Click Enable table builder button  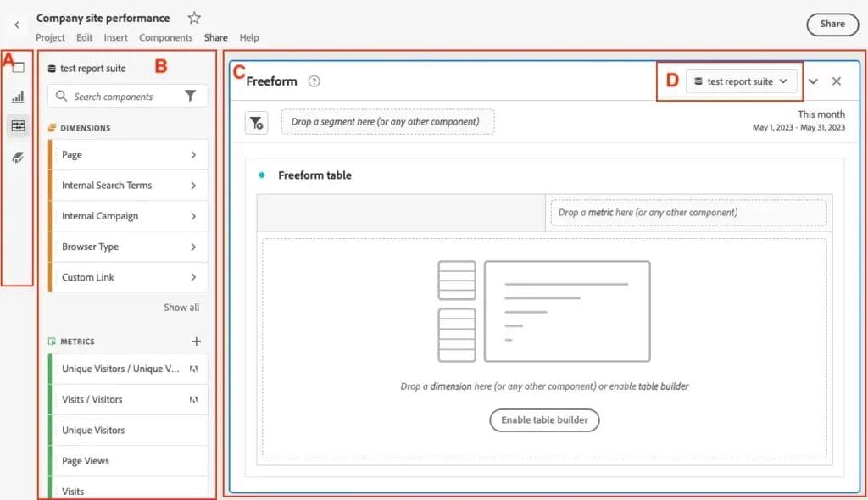click(544, 420)
